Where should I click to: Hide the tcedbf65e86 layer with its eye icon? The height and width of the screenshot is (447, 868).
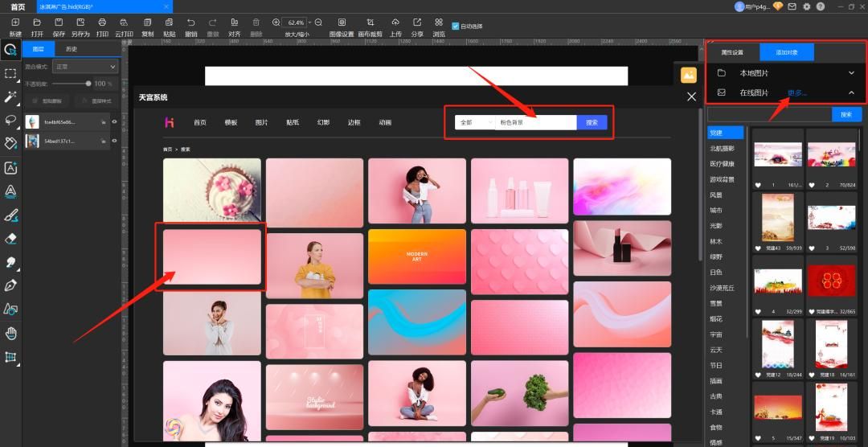[115, 122]
